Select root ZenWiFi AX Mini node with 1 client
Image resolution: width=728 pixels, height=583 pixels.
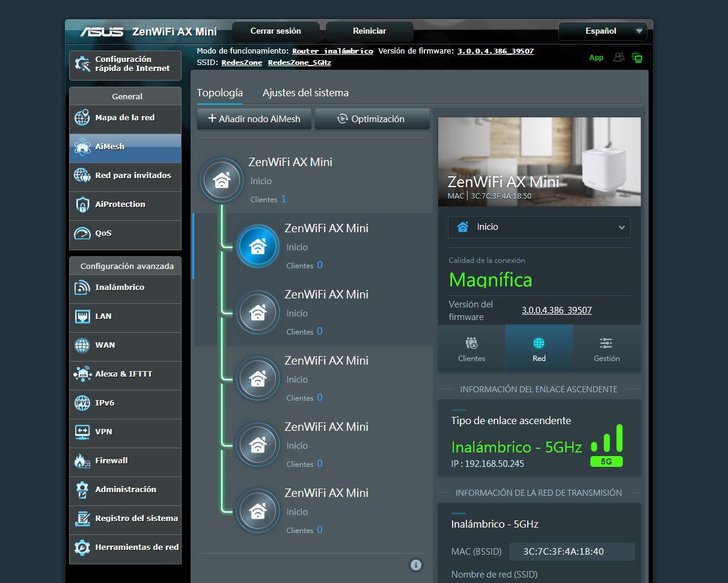[222, 179]
